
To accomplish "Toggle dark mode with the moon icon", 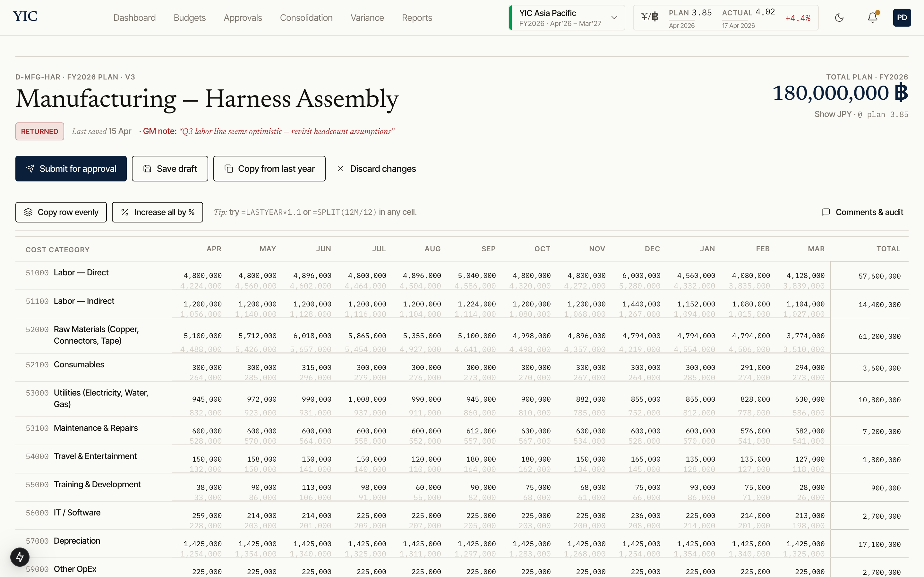I will [x=839, y=18].
